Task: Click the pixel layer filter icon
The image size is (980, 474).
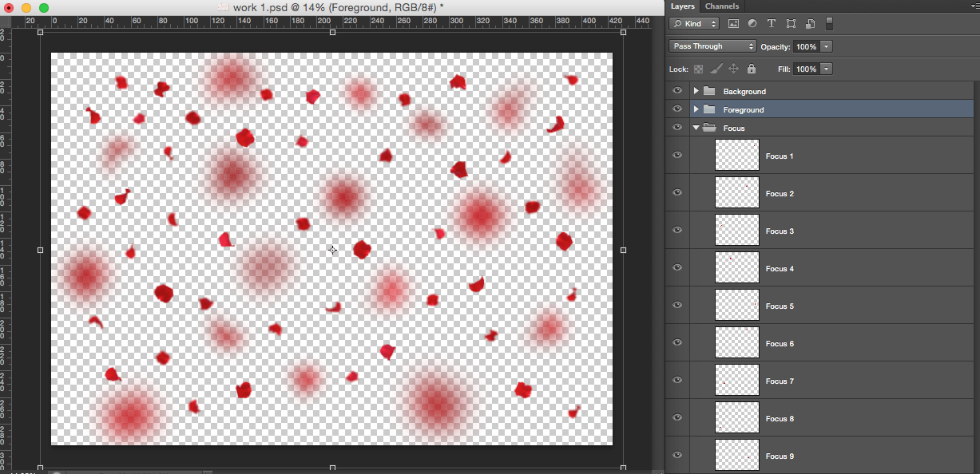Action: click(733, 25)
